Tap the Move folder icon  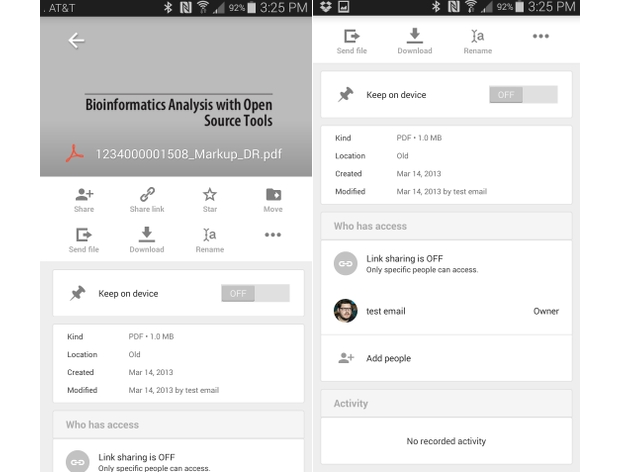(x=273, y=194)
